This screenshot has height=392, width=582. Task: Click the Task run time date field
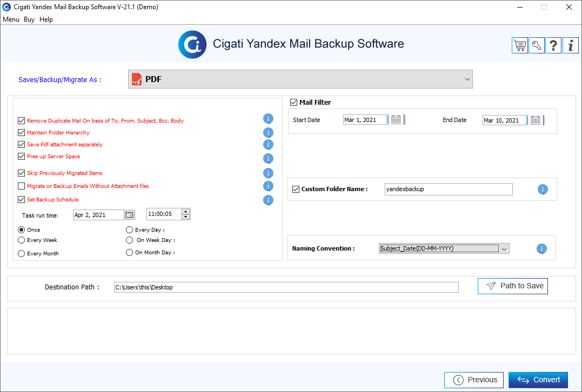[98, 215]
